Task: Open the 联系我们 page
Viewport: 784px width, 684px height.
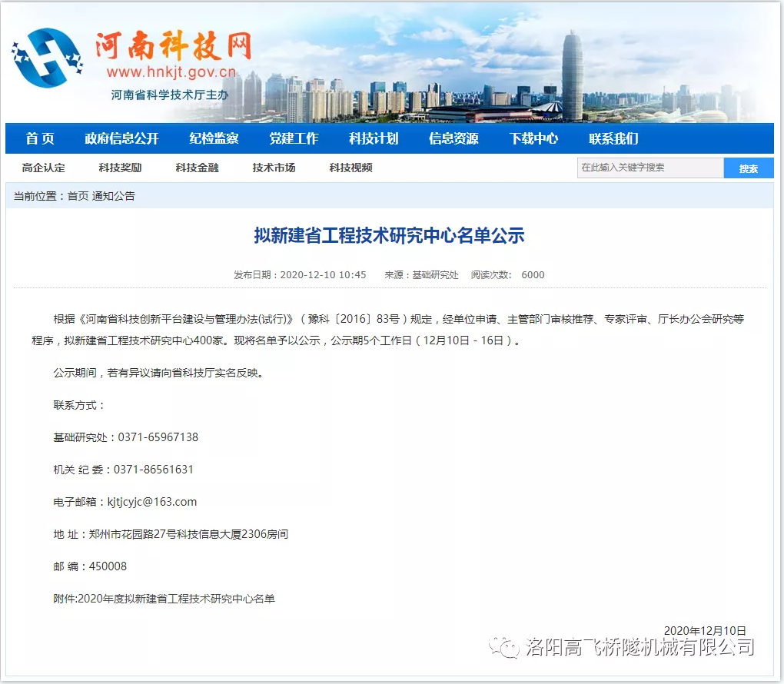Action: pos(615,139)
